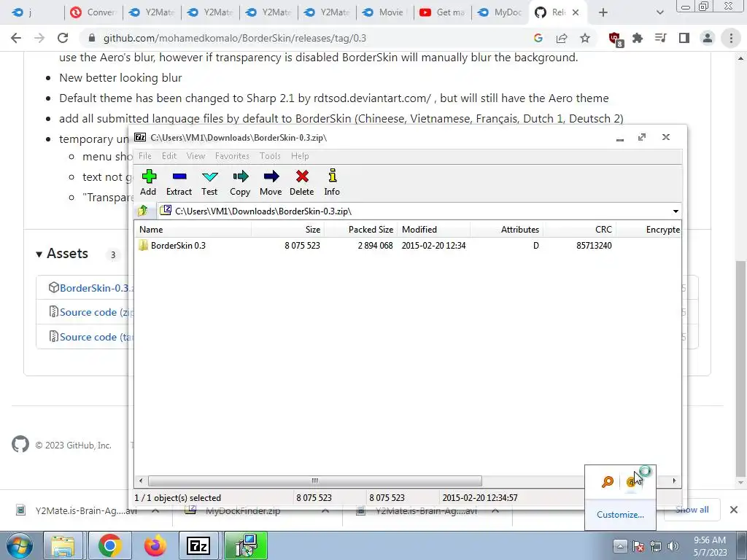This screenshot has width=747, height=560.
Task: Open Chrome profile avatar menu
Action: coord(708,38)
